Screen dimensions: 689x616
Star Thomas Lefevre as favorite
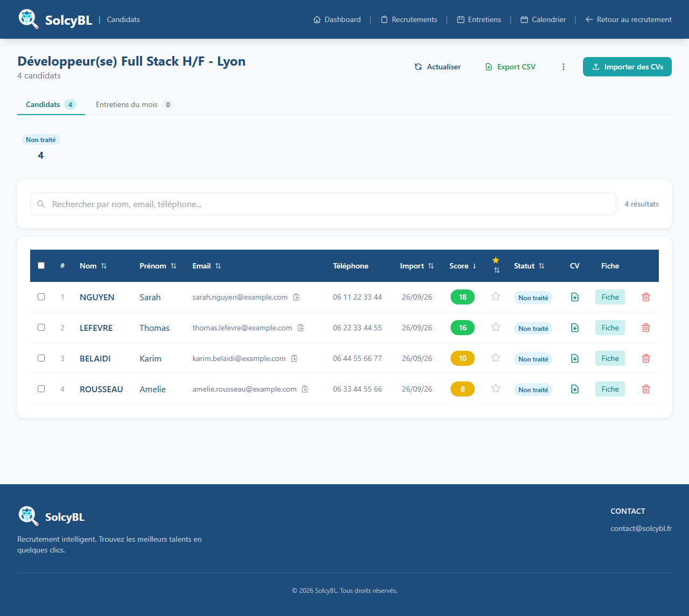pos(496,327)
